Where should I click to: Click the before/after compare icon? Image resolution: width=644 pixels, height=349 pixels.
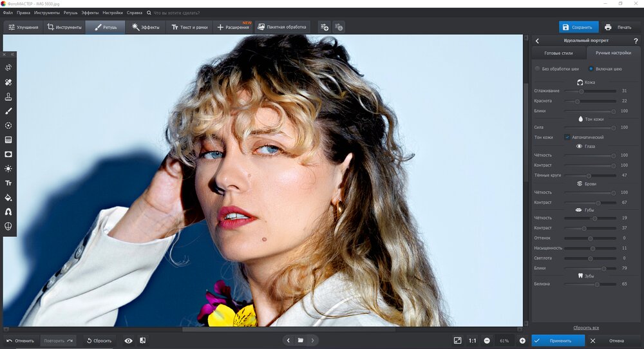click(142, 341)
